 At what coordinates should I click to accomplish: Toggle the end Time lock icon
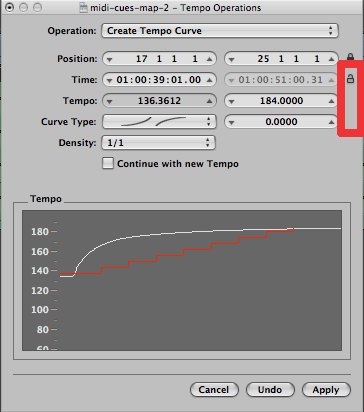click(x=350, y=79)
